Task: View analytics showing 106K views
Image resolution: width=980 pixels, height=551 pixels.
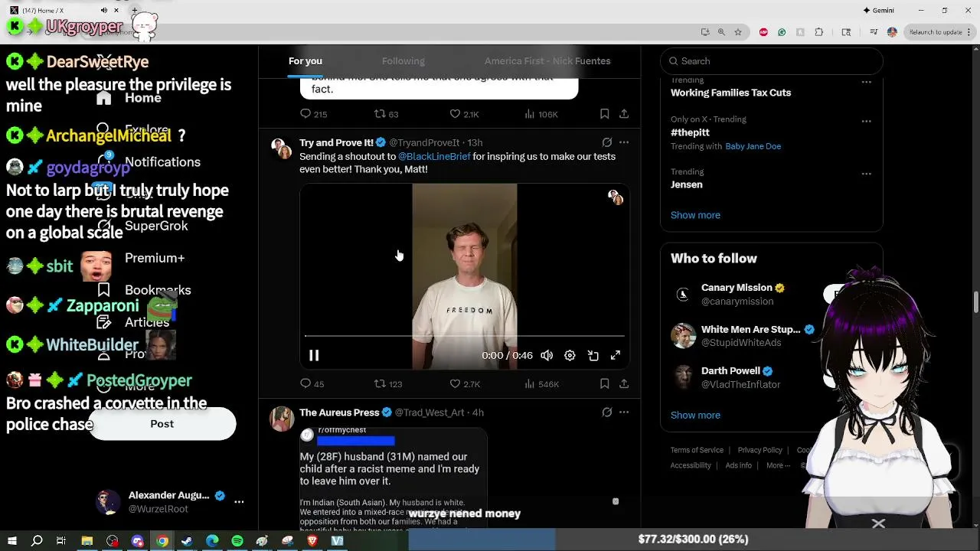Action: tap(541, 114)
